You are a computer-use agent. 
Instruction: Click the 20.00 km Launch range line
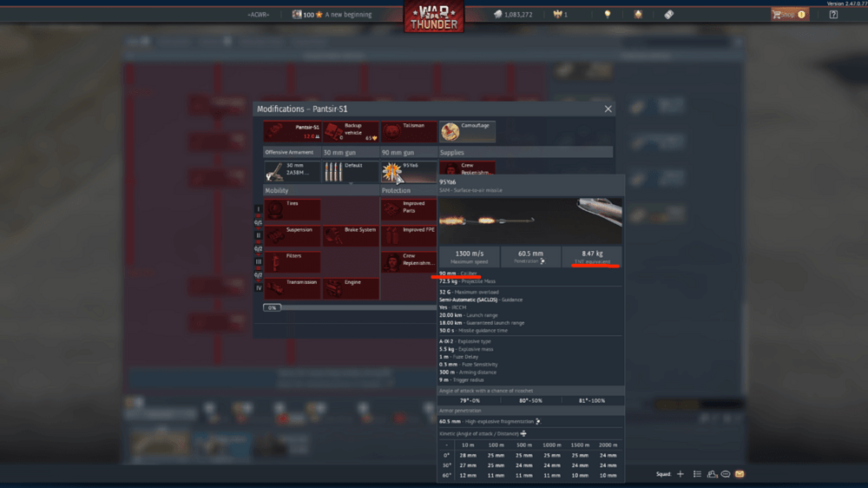click(x=469, y=315)
